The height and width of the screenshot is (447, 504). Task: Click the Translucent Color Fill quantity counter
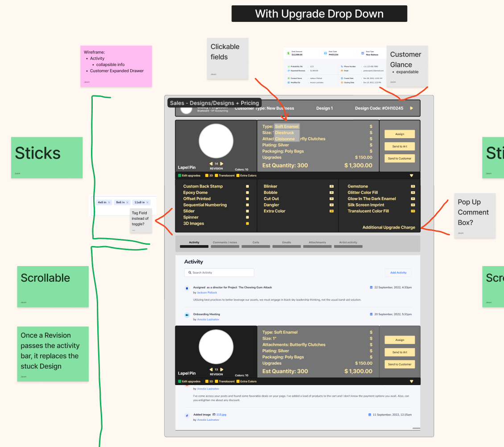click(x=413, y=211)
